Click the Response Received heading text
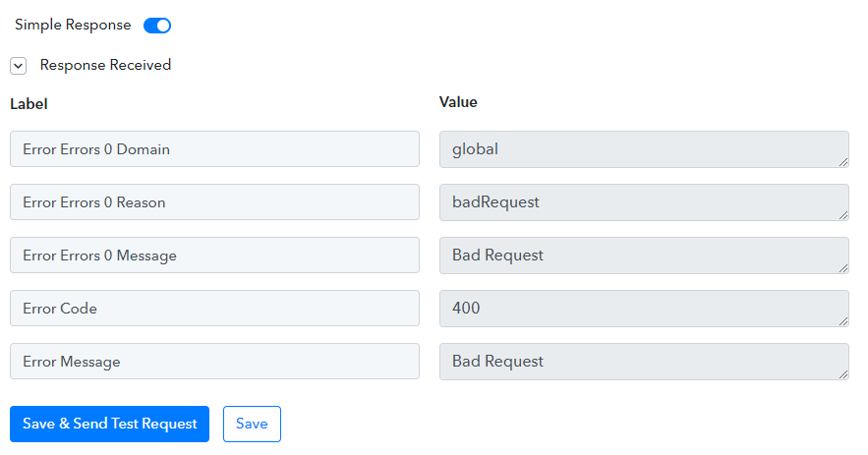 (x=105, y=65)
